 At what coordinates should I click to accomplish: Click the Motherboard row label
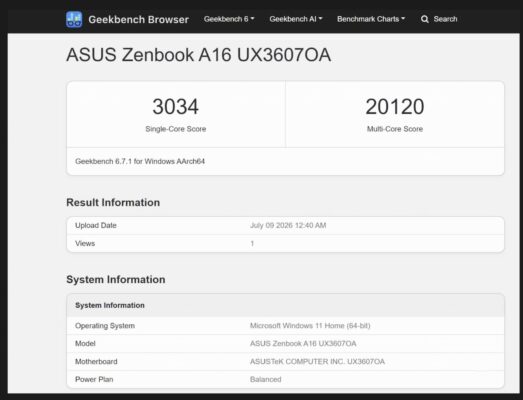[x=96, y=361]
